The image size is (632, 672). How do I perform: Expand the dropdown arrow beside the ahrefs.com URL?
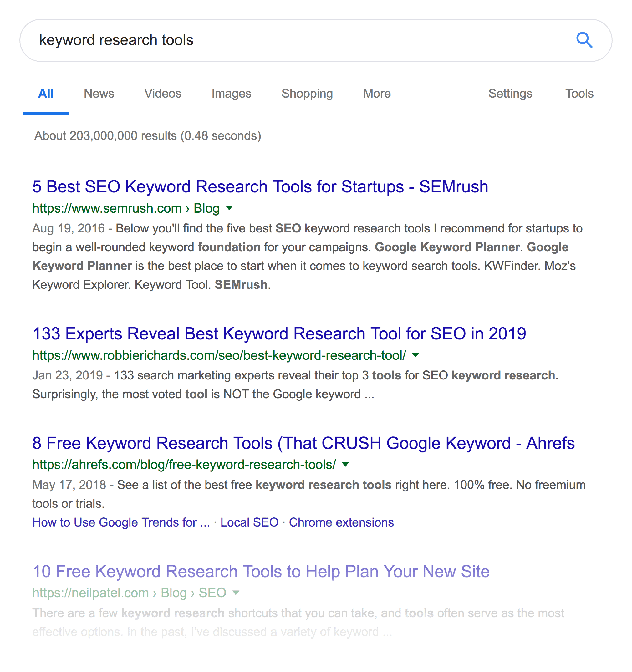click(345, 464)
